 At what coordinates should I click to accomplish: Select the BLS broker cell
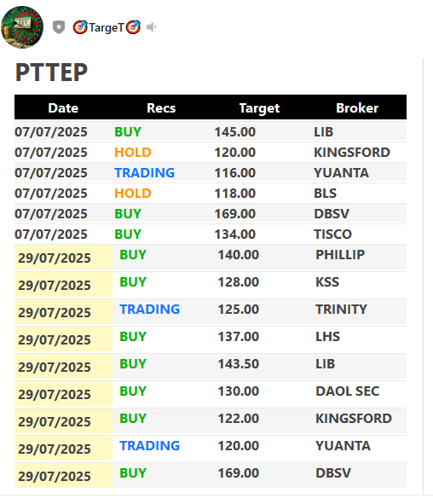(x=325, y=194)
